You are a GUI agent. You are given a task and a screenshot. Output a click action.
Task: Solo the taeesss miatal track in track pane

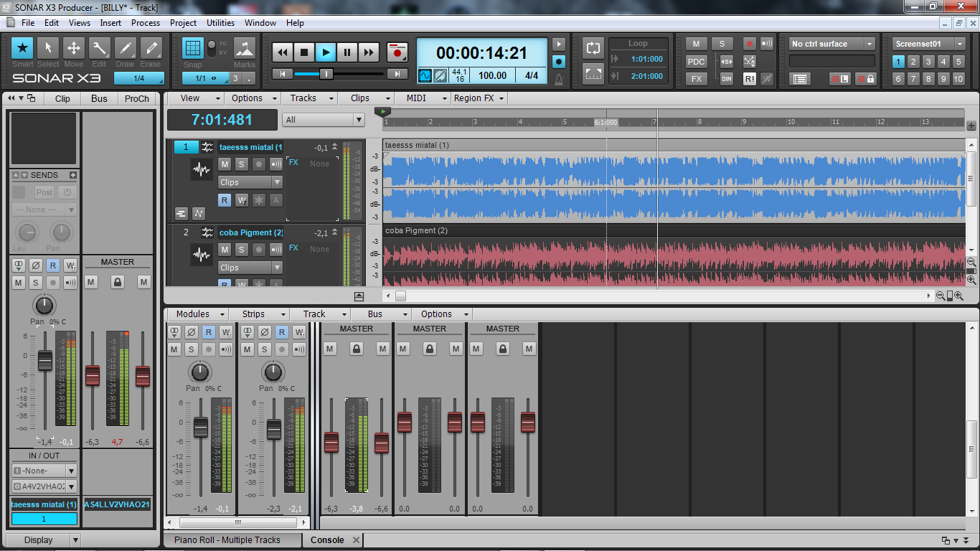(242, 164)
